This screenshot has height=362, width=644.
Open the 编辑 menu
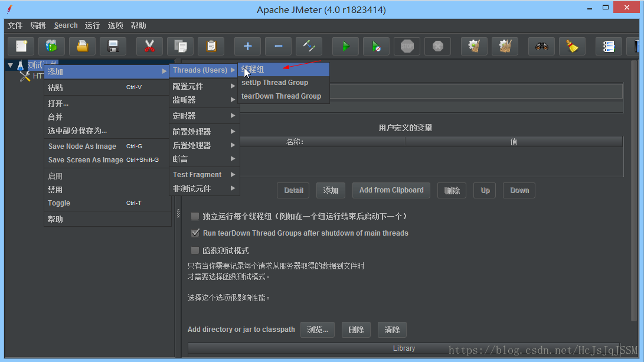[38, 25]
